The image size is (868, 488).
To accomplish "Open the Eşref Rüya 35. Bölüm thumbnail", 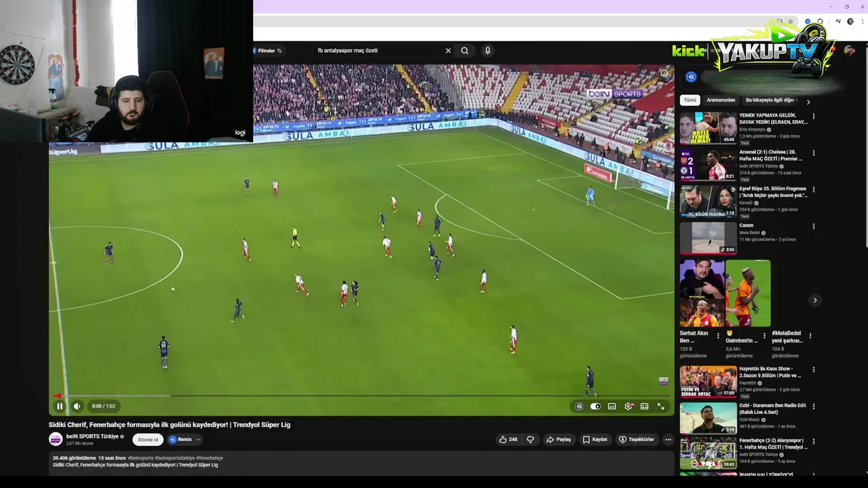I will 708,201.
